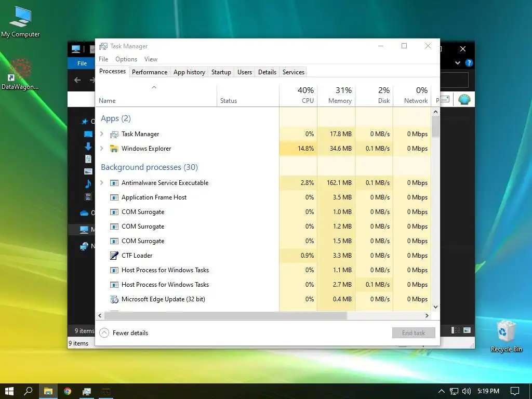Open the Startup tab
The width and height of the screenshot is (532, 399).
pyautogui.click(x=221, y=72)
